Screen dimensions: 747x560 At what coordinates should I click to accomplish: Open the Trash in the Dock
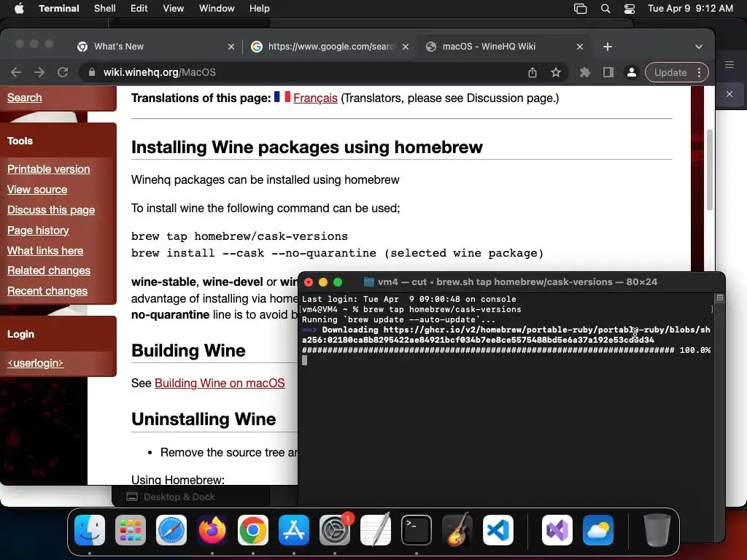[x=657, y=530]
